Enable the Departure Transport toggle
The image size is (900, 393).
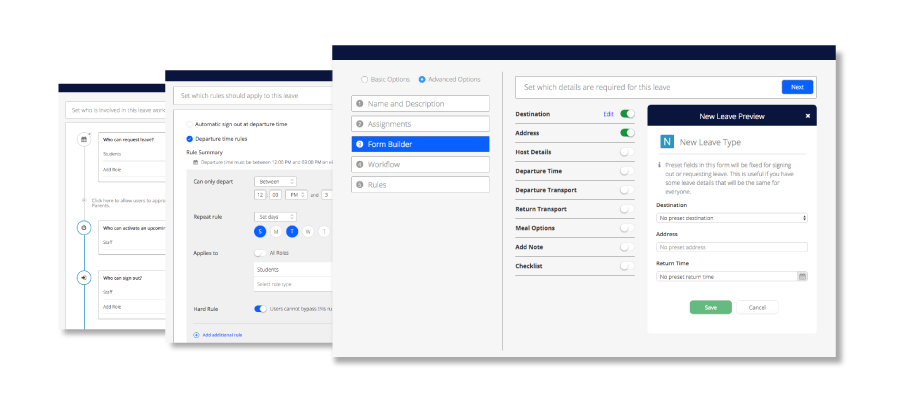pos(627,190)
